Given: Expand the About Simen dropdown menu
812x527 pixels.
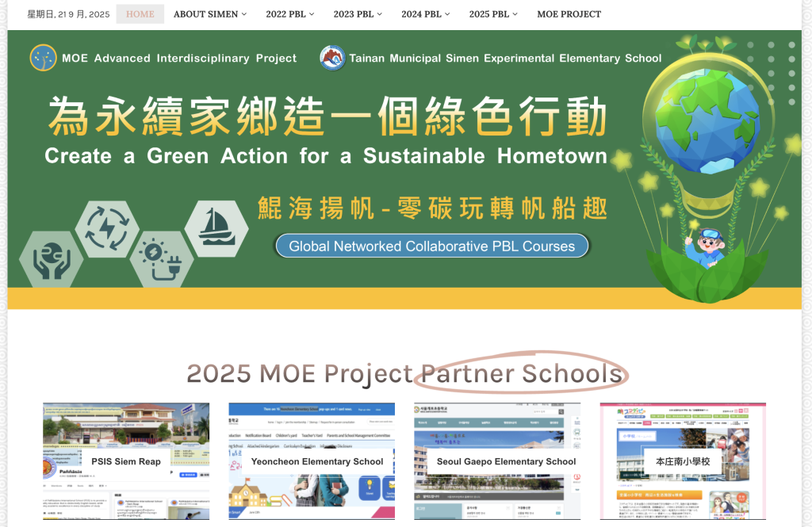Looking at the screenshot, I should coord(210,14).
